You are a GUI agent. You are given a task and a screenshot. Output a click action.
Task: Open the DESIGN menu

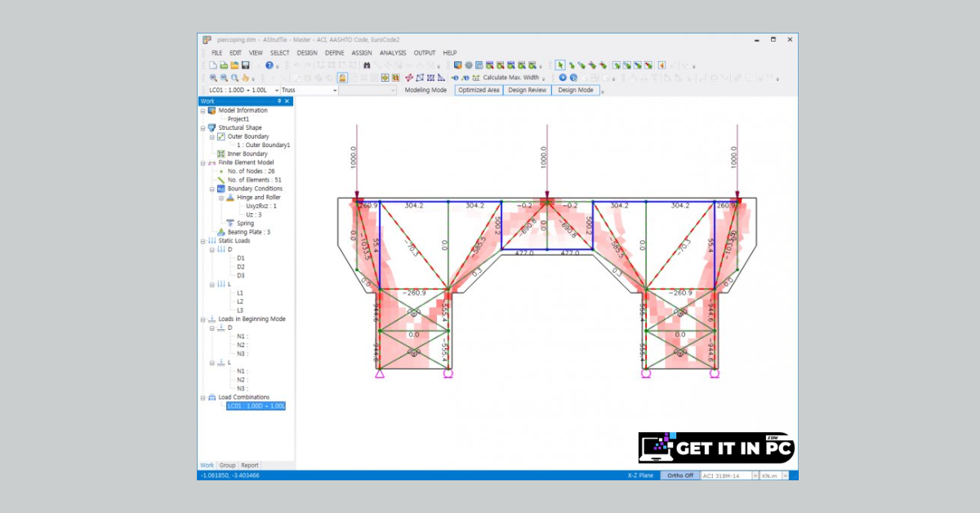point(307,52)
